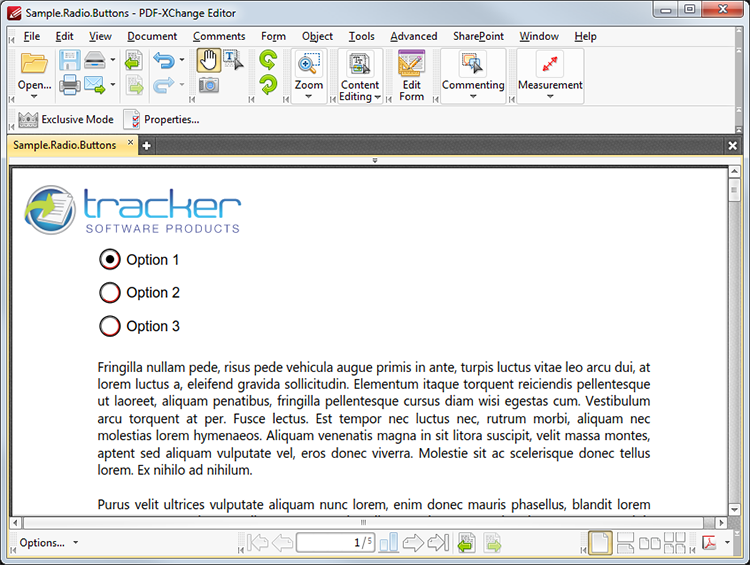Select the Option 2 radio button

(110, 292)
